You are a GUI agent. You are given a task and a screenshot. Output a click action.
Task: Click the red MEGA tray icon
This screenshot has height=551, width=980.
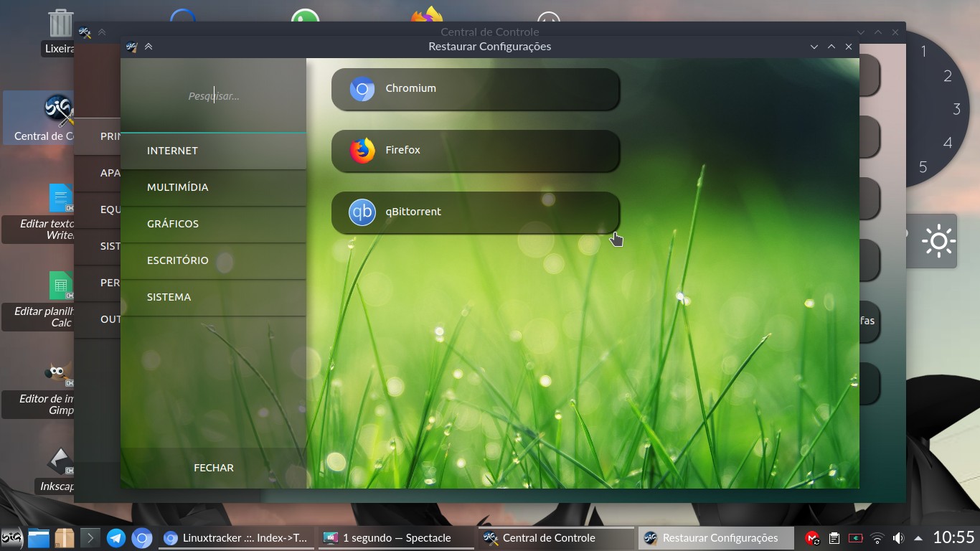point(812,537)
